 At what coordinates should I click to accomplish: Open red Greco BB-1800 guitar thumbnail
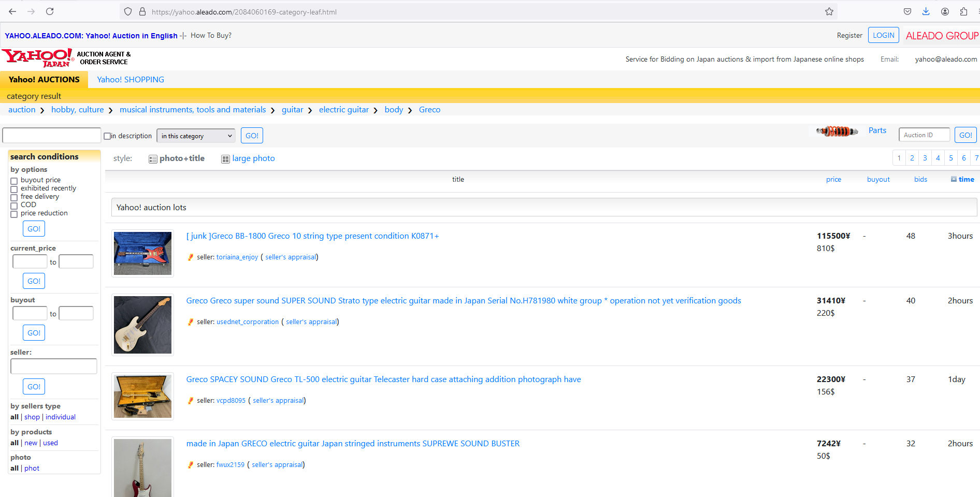point(142,254)
